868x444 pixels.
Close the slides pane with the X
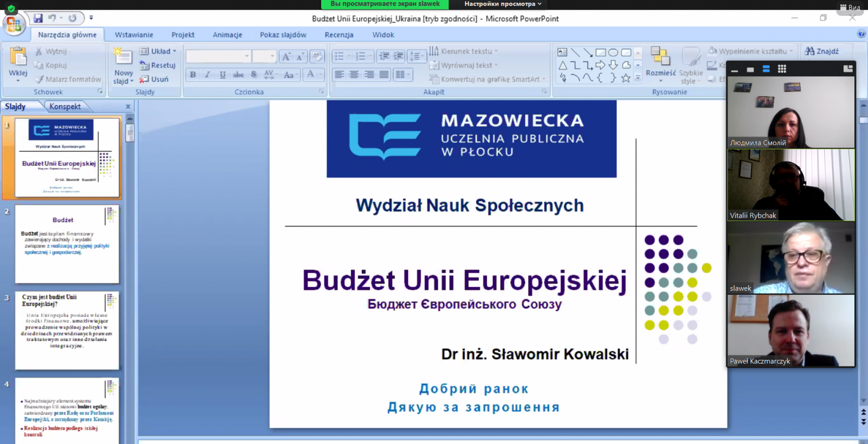(128, 106)
